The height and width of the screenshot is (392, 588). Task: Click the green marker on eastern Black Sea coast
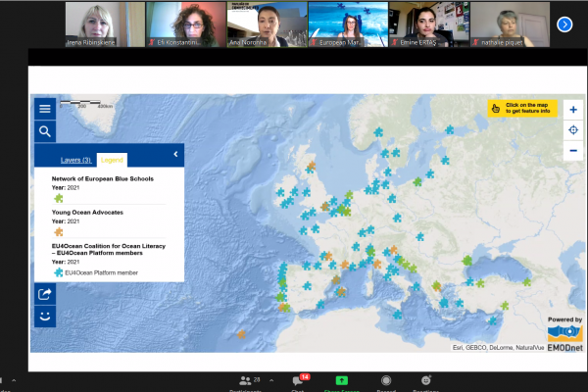(527, 281)
